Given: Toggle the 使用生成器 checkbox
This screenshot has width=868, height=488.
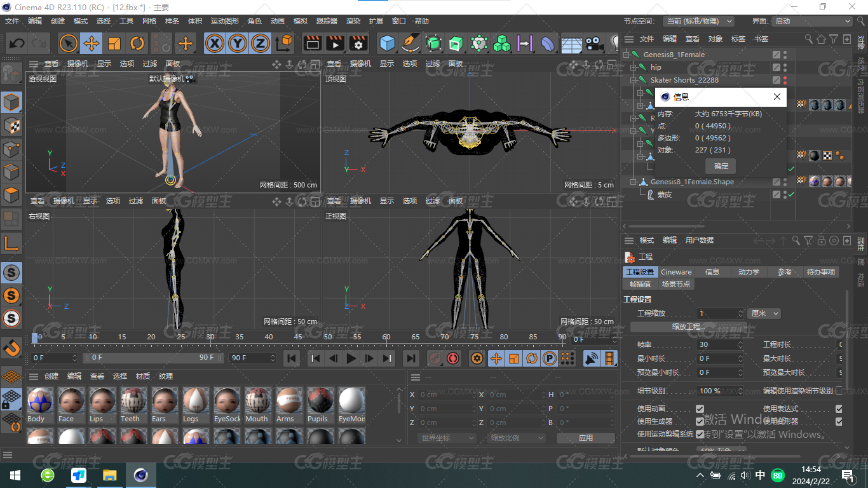Looking at the screenshot, I should click(700, 421).
